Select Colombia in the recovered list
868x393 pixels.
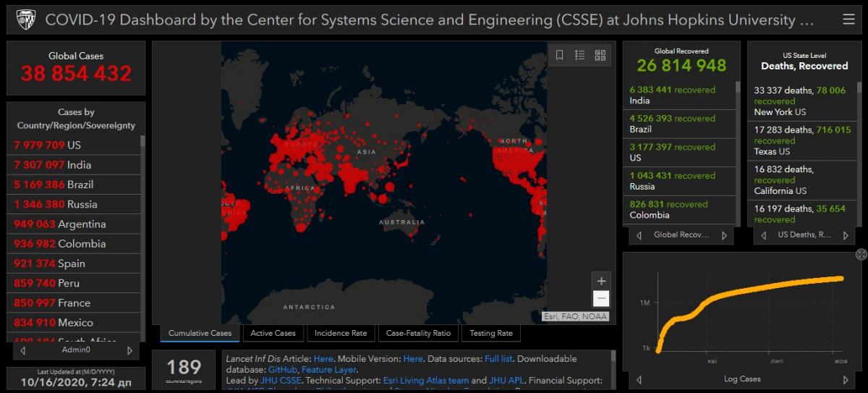(x=679, y=209)
